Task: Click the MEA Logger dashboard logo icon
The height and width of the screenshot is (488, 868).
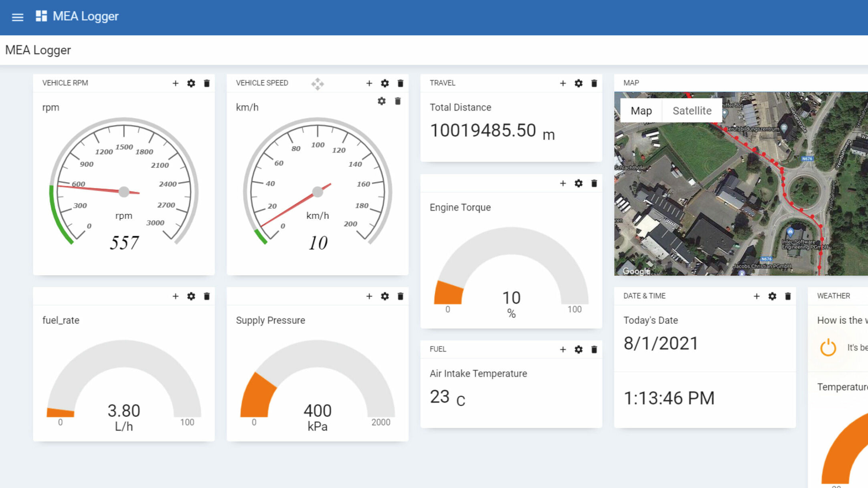Action: [x=41, y=16]
